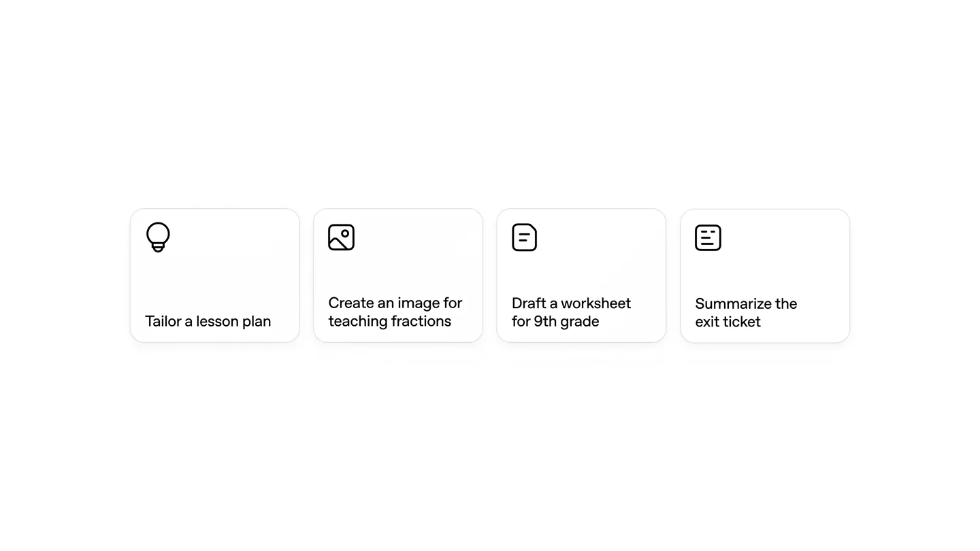Open the teaching fractions image card

pos(398,275)
